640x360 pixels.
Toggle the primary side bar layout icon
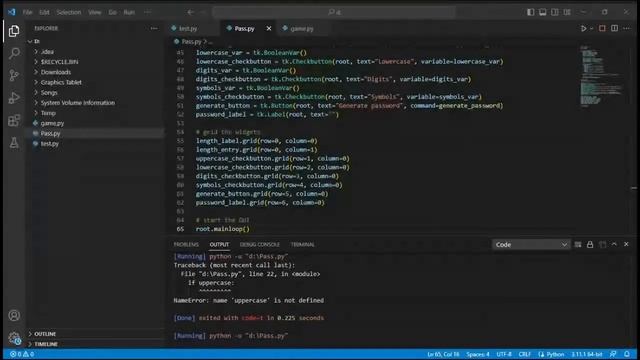point(530,12)
